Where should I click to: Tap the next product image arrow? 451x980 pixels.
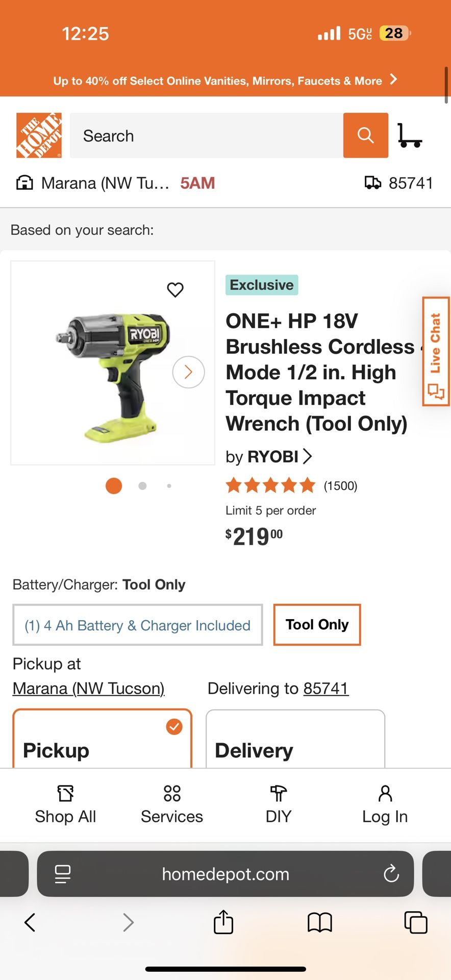[188, 372]
